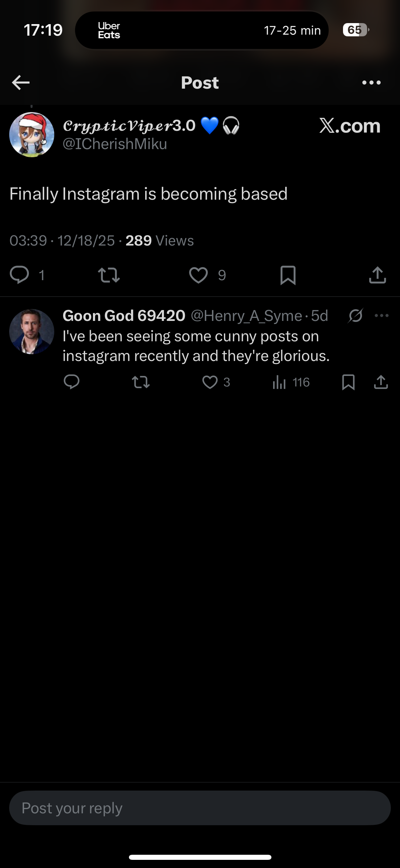Share Goon God 69420's reply

(x=381, y=382)
